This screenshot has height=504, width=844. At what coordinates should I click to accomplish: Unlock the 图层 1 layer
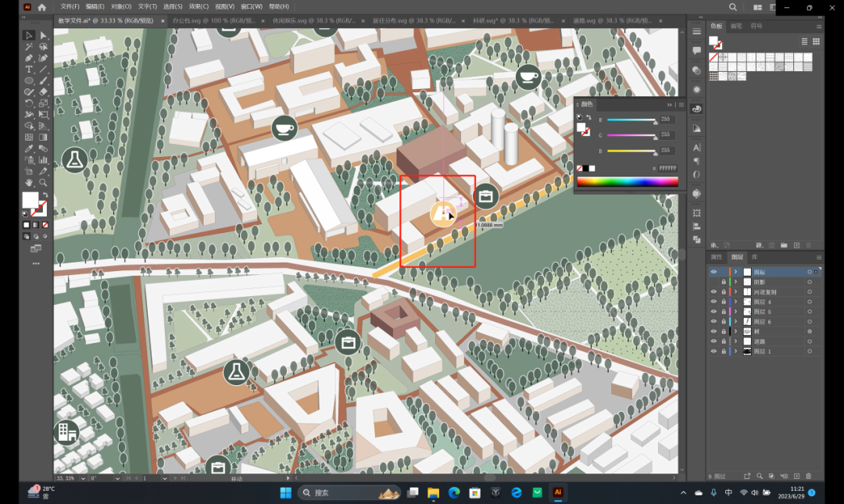[x=724, y=351]
